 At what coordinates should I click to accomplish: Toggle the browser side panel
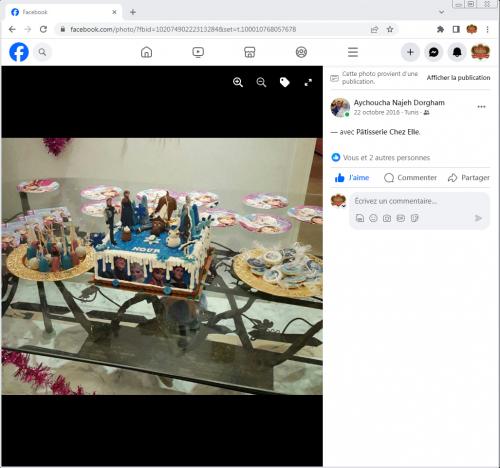(456, 29)
